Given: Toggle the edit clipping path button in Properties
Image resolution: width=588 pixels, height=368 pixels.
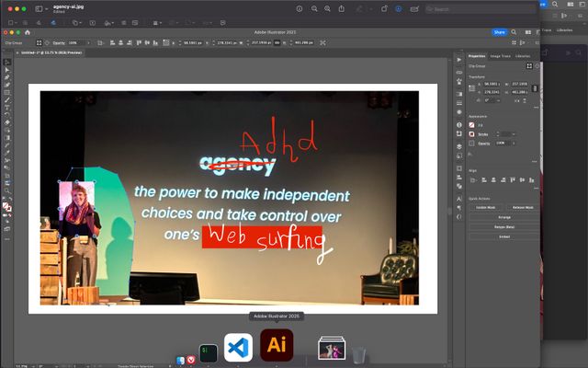Looking at the screenshot, I should [529, 66].
